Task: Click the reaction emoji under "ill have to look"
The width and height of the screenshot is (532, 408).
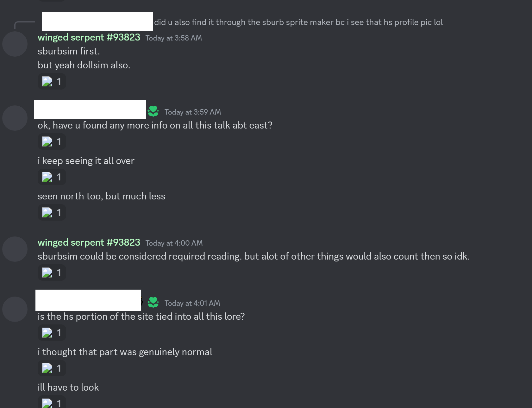Action: [x=47, y=403]
